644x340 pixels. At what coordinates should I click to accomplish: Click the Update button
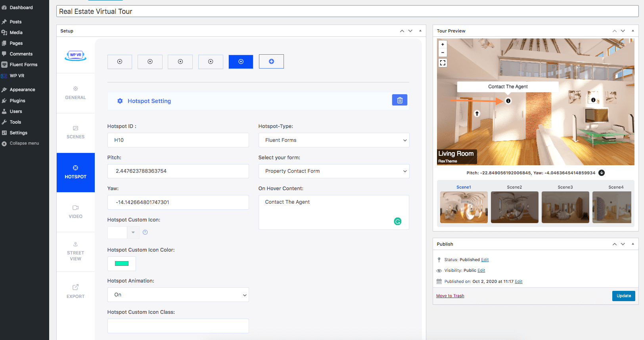(x=623, y=296)
